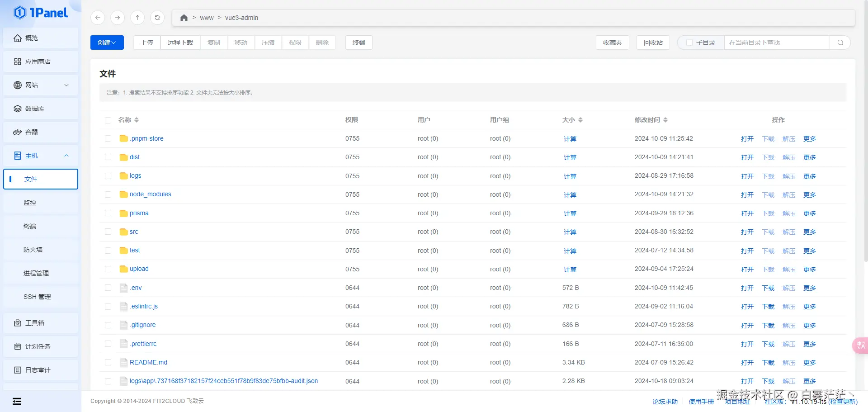Click the 远程下载 (Remote Download) button

tap(180, 43)
